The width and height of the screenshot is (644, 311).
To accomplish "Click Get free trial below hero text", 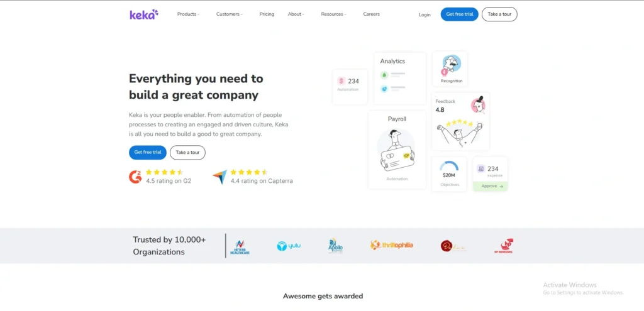I will click(147, 152).
